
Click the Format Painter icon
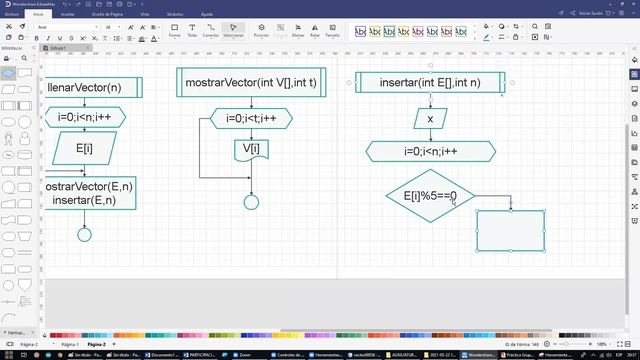[22, 27]
